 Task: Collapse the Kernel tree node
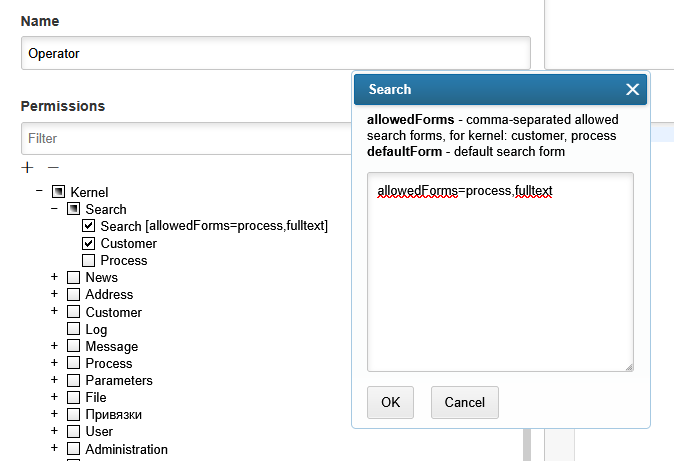coord(39,191)
